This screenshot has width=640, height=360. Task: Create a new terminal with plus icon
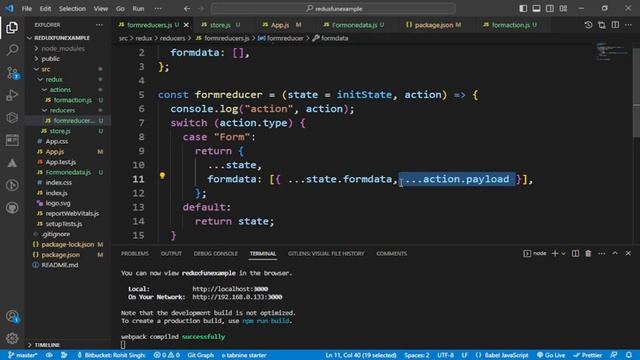click(555, 253)
